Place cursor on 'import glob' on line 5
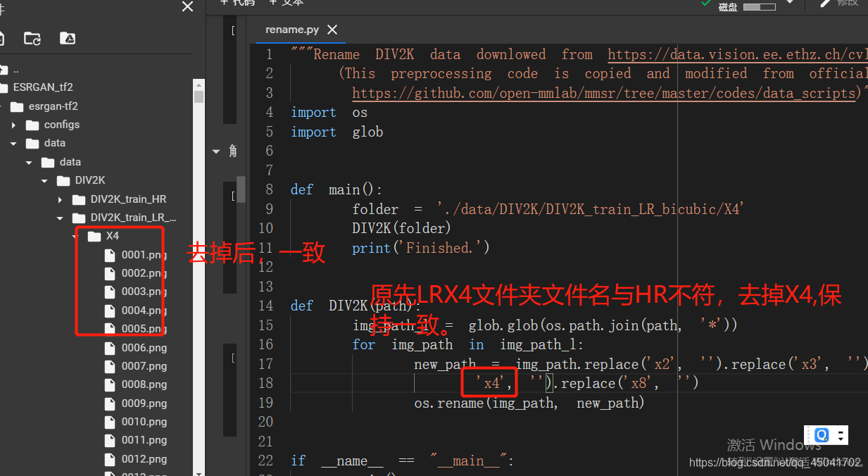The width and height of the screenshot is (868, 476). point(336,132)
